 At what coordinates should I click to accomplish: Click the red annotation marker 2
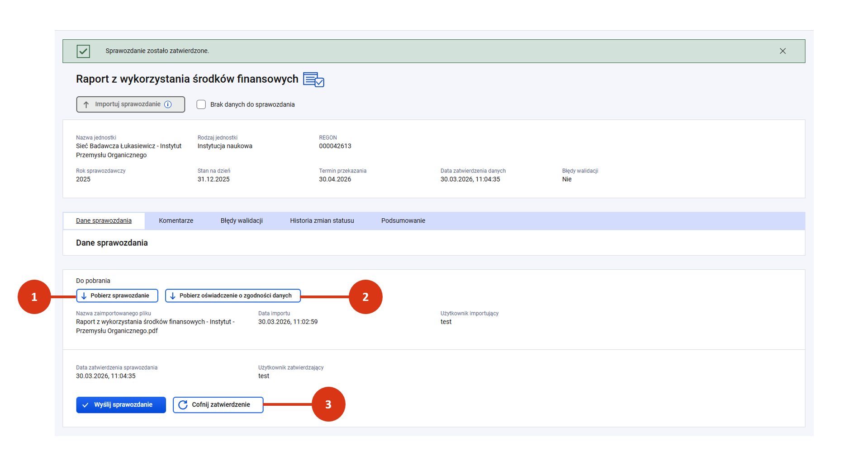point(365,297)
